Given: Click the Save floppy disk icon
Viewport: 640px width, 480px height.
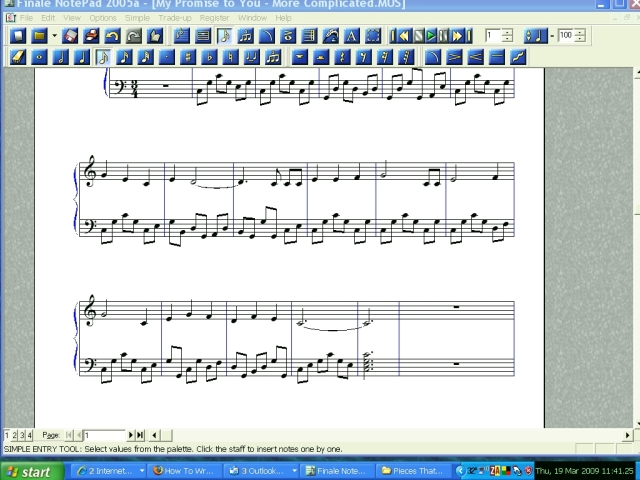Looking at the screenshot, I should tap(69, 36).
